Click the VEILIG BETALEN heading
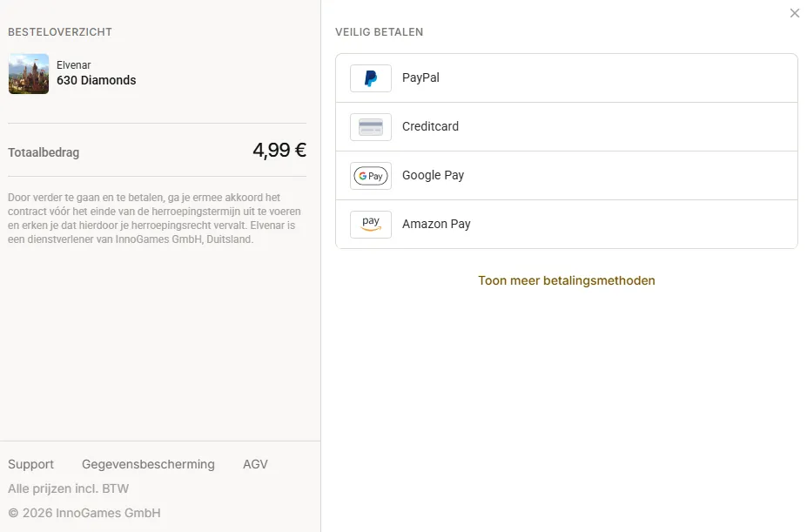Image resolution: width=807 pixels, height=532 pixels. [380, 32]
